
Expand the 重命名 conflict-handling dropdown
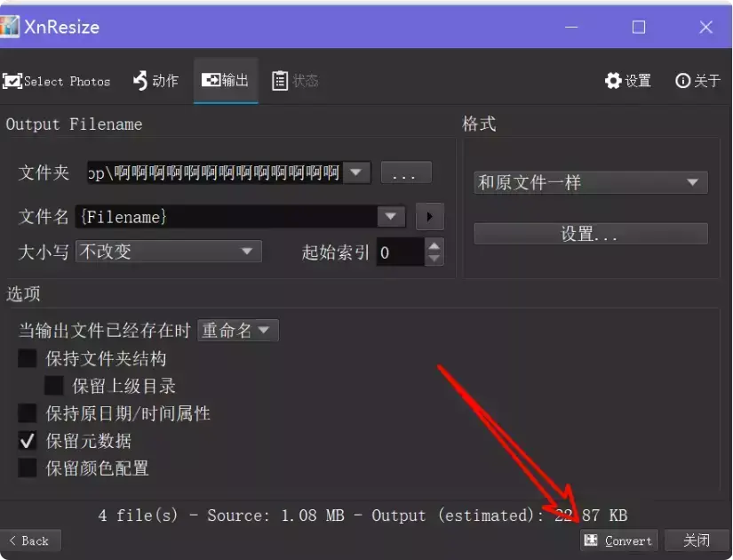[x=238, y=330]
